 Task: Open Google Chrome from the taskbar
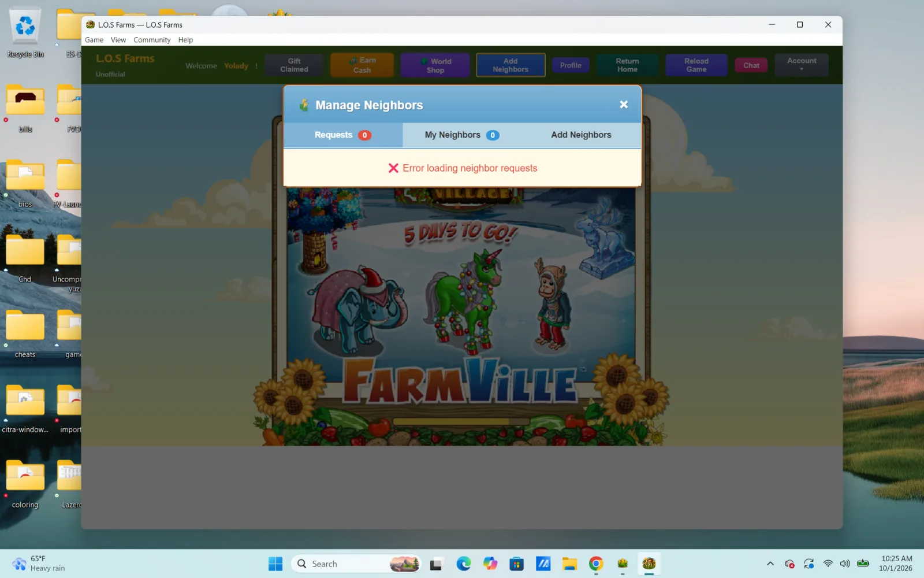tap(596, 564)
